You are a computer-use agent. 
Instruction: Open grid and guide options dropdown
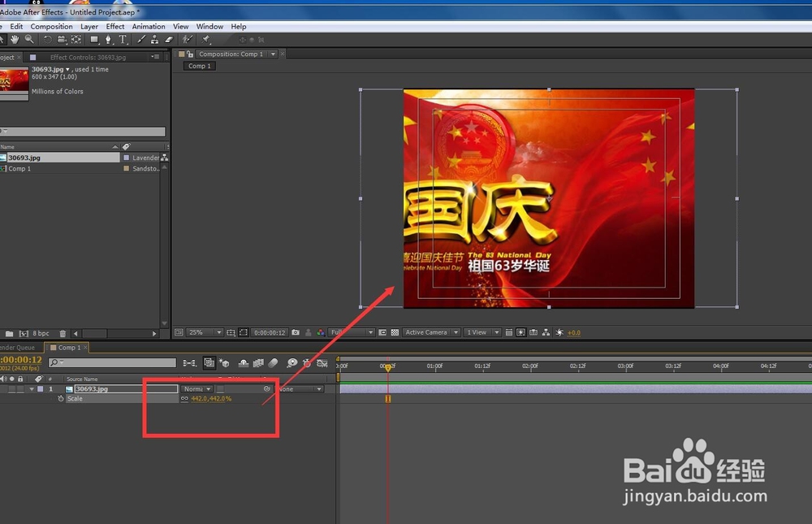231,332
